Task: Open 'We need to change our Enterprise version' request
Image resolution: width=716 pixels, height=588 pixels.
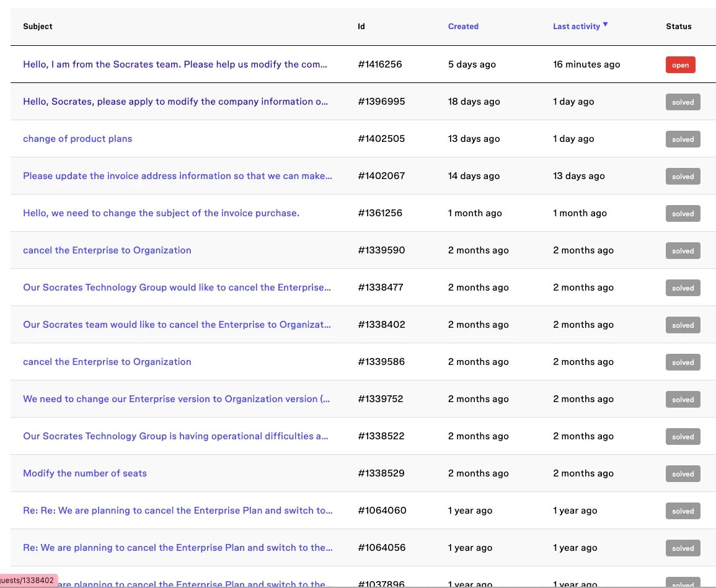Action: 176,399
